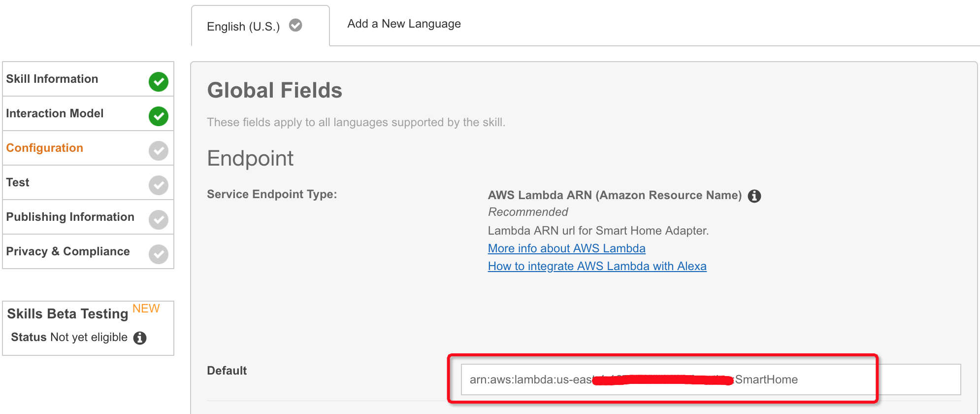Click checkmark icon on English (U.S.) tab
Screen dimensions: 980x414
coord(295,25)
